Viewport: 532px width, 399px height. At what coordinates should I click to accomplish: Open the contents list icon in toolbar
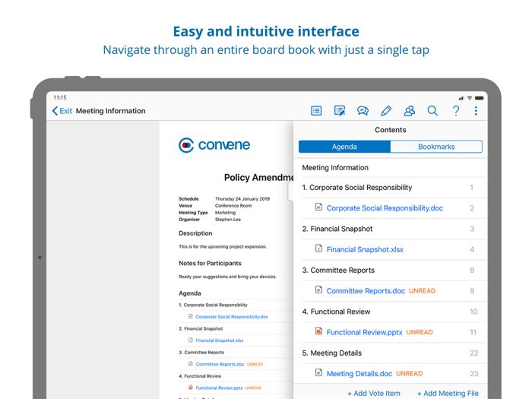pos(316,111)
